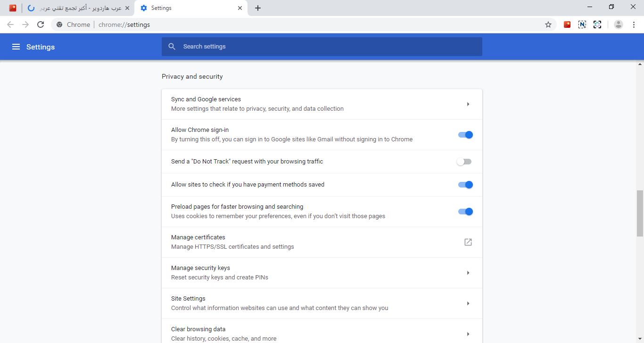Viewport: 644px width, 343px height.
Task: Click 'Manage HTTPS/SSL certificates and settings' text
Action: [232, 247]
